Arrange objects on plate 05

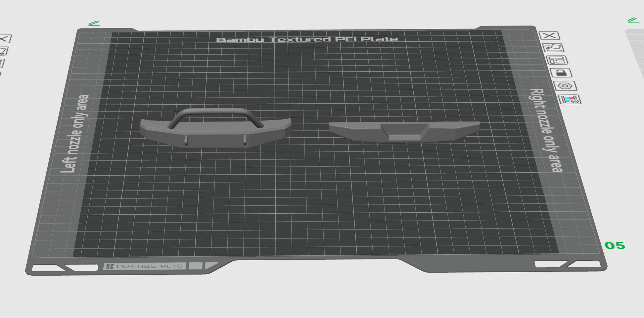[557, 60]
